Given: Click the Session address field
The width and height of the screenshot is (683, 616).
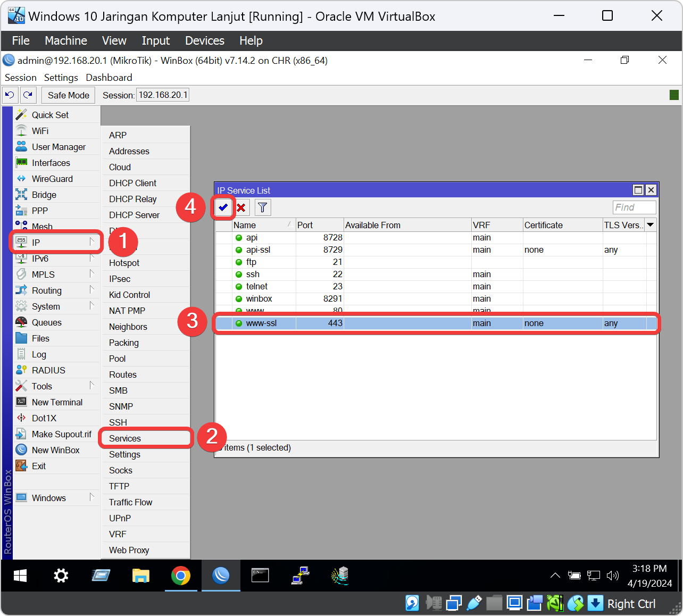Looking at the screenshot, I should (x=163, y=95).
